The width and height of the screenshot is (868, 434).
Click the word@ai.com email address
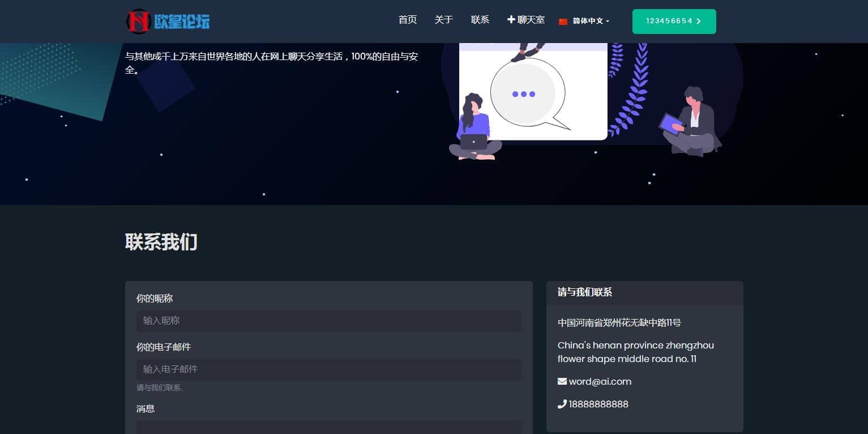click(x=600, y=381)
